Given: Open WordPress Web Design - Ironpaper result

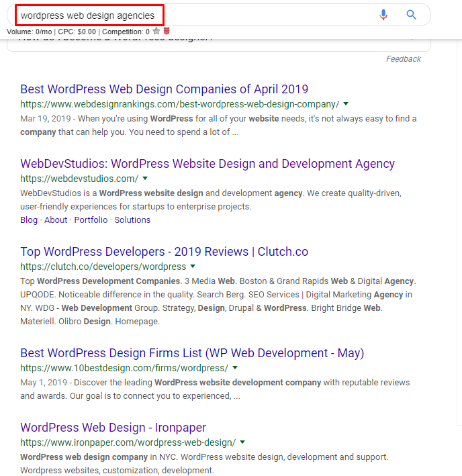Looking at the screenshot, I should (113, 428).
